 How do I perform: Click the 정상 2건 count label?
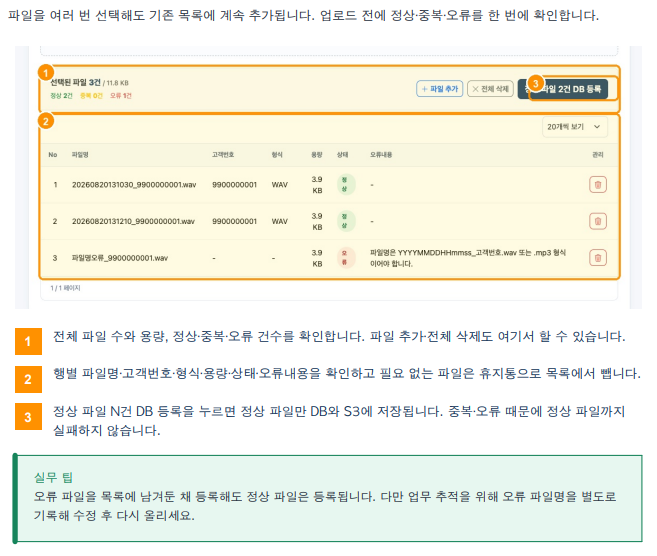click(61, 96)
